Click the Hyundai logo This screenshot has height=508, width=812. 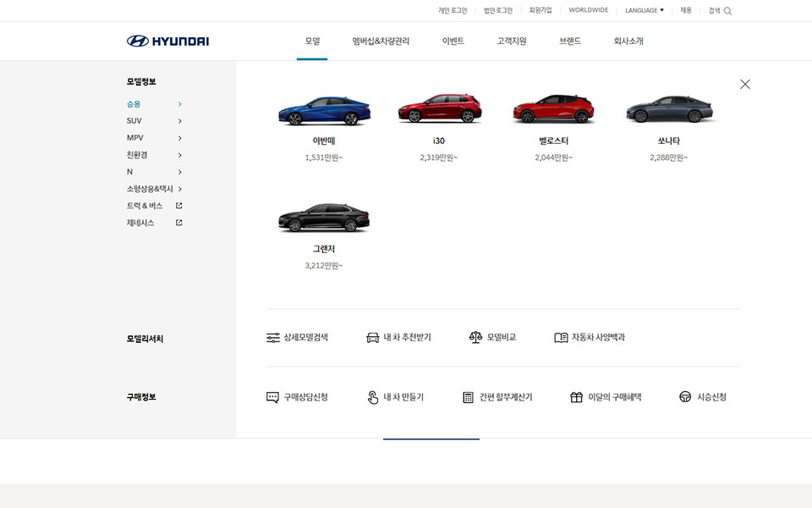[167, 41]
